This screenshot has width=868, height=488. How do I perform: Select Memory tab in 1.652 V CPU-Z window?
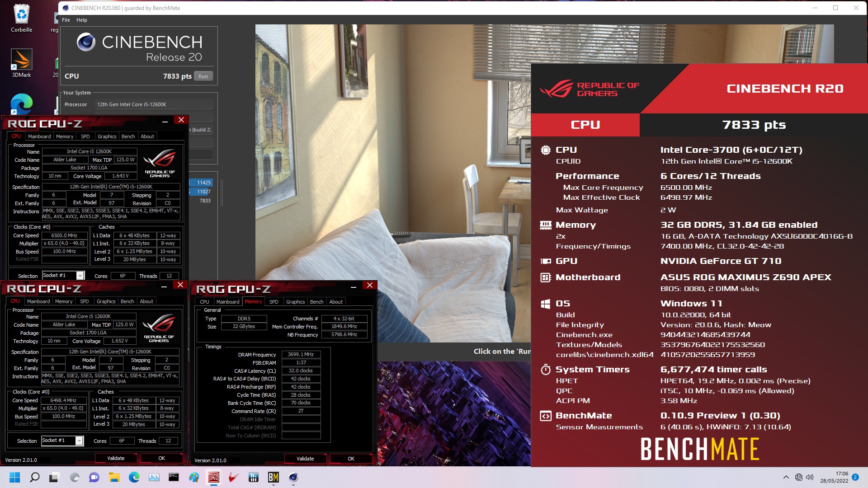pyautogui.click(x=64, y=301)
